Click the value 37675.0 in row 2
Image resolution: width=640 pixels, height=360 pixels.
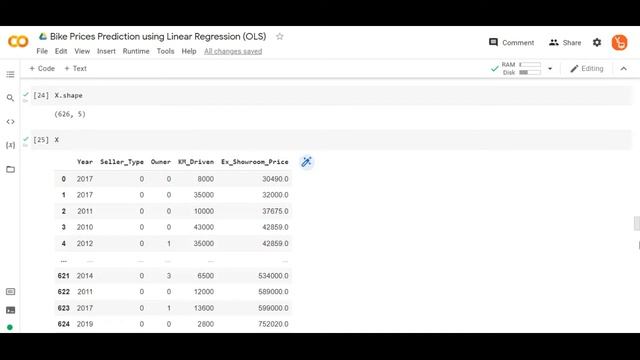(x=275, y=211)
